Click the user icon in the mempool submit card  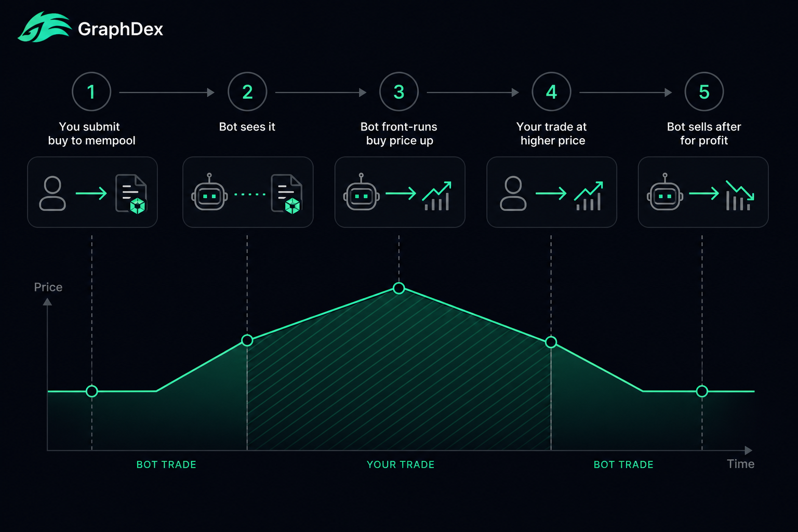[x=52, y=193]
